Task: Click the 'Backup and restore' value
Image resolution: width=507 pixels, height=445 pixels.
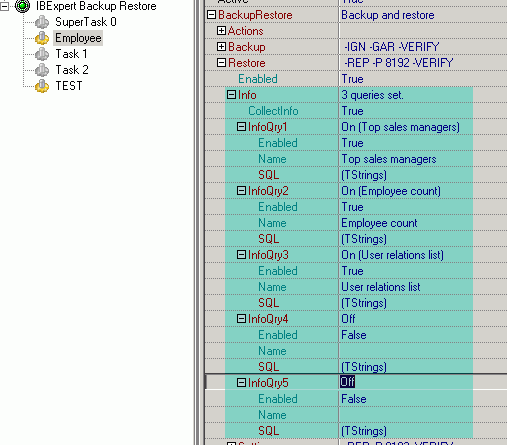Action: (388, 15)
